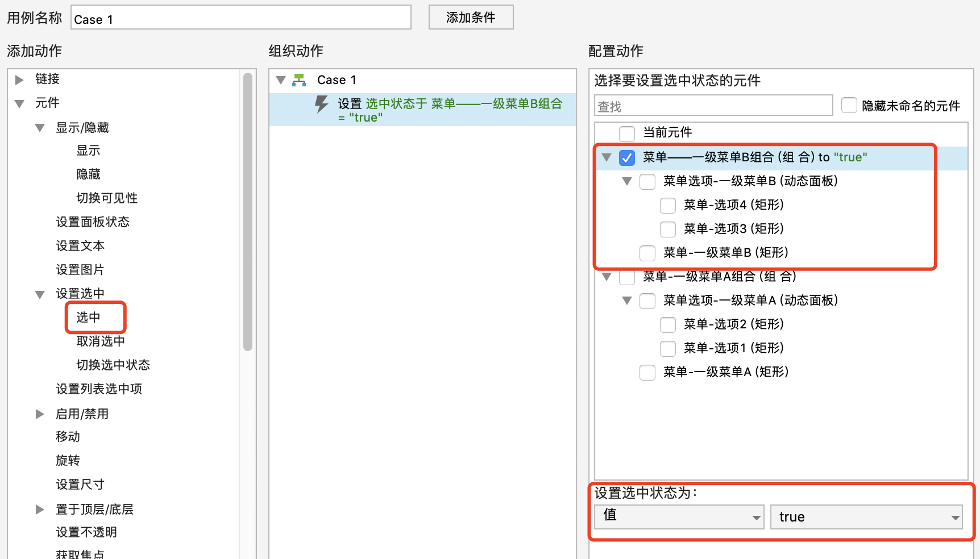Focus the 用例名称 Case 1 field
Viewport: 980px width, 559px height.
point(241,18)
